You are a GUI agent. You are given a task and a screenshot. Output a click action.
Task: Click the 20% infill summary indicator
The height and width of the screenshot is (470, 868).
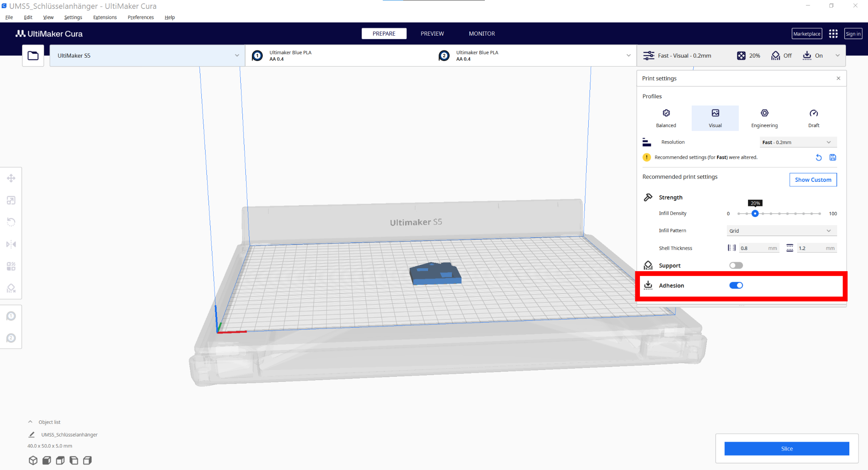tap(749, 56)
